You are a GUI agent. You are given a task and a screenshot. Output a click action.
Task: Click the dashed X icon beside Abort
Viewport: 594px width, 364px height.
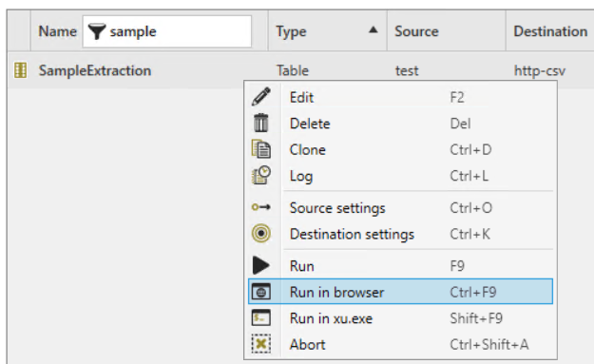(261, 344)
